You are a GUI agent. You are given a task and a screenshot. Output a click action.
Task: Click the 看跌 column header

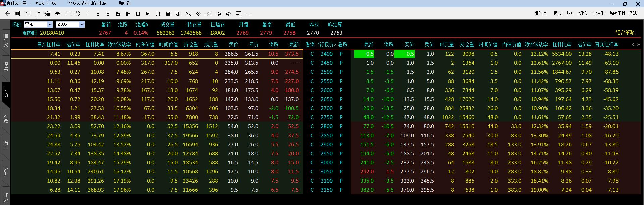tap(343, 44)
